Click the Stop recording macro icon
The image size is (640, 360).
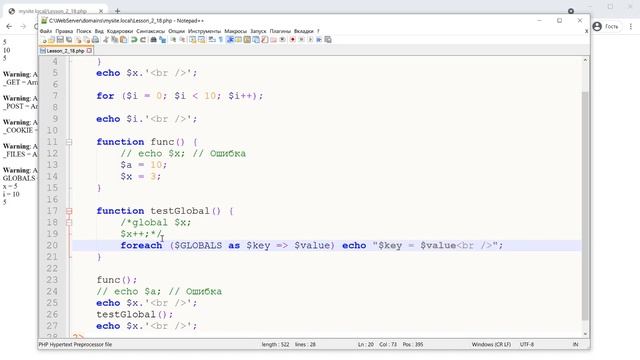tap(301, 40)
